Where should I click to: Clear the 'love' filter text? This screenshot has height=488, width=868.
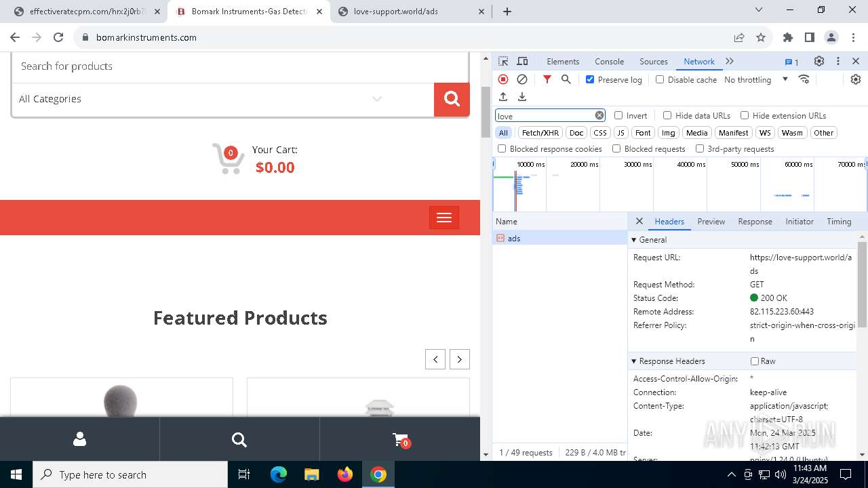[x=599, y=115]
